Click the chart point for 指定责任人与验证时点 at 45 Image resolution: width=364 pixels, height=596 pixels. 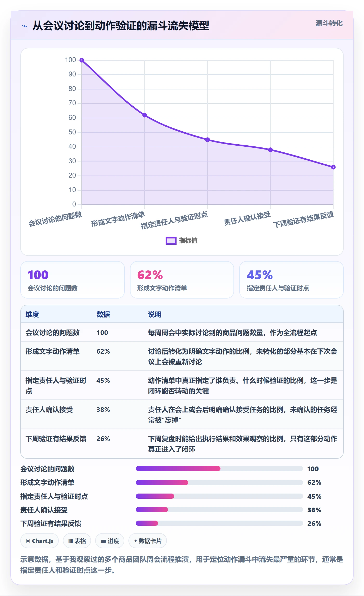[x=207, y=140]
